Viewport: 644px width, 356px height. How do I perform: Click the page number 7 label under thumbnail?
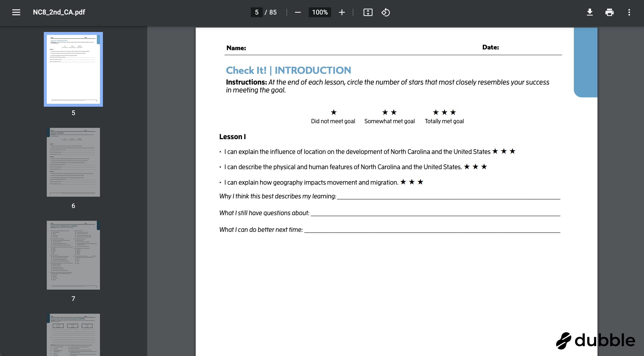(x=73, y=298)
